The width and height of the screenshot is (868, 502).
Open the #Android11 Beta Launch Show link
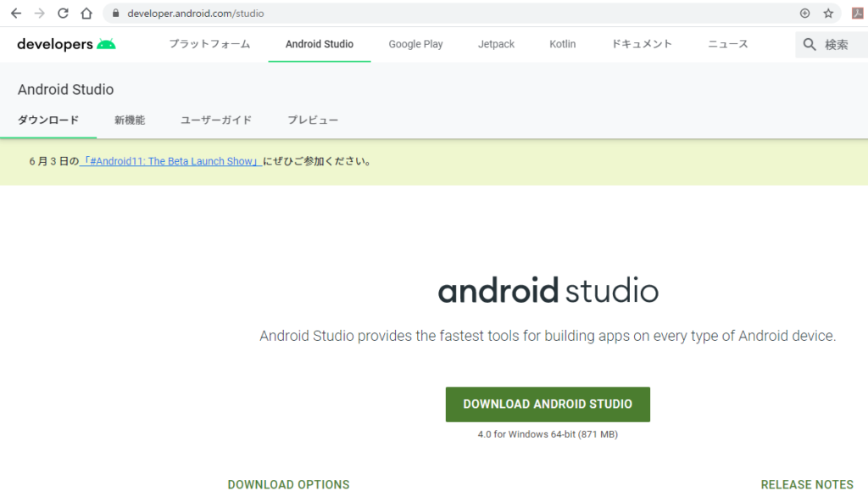point(170,161)
